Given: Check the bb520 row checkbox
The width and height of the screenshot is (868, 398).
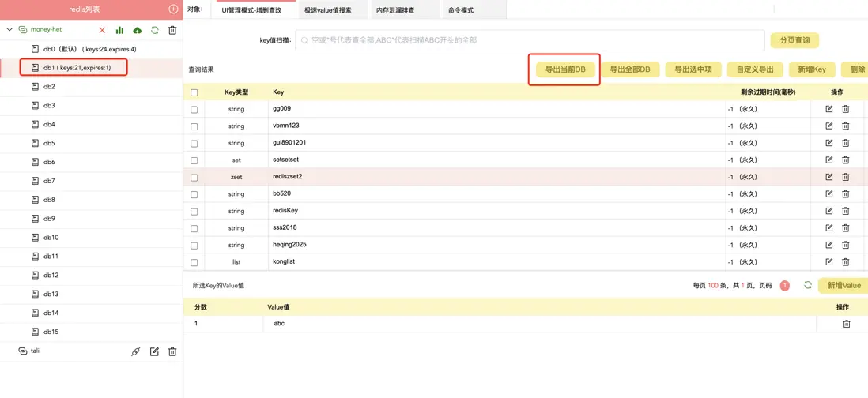Looking at the screenshot, I should [194, 194].
